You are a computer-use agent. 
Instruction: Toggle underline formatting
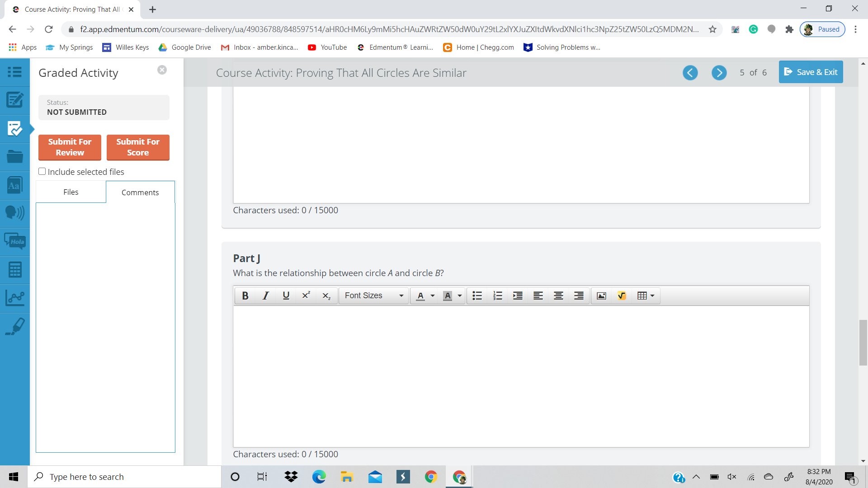click(286, 296)
